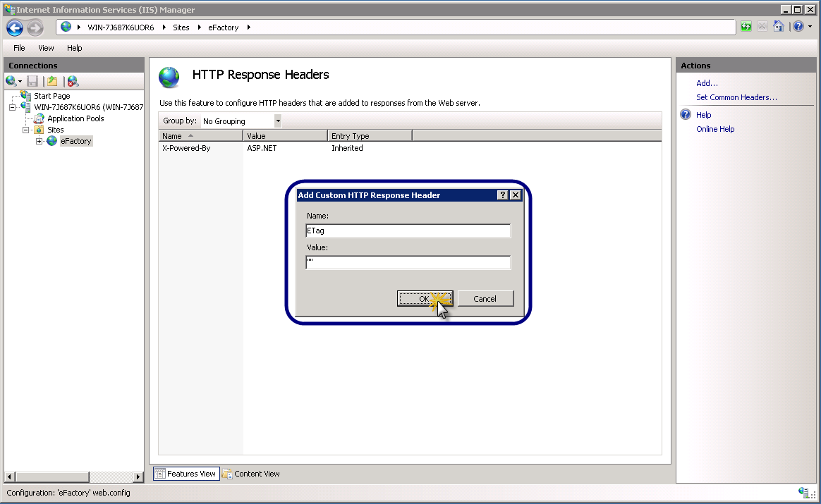Click the Back navigation arrow
The height and width of the screenshot is (504, 821).
[x=15, y=27]
